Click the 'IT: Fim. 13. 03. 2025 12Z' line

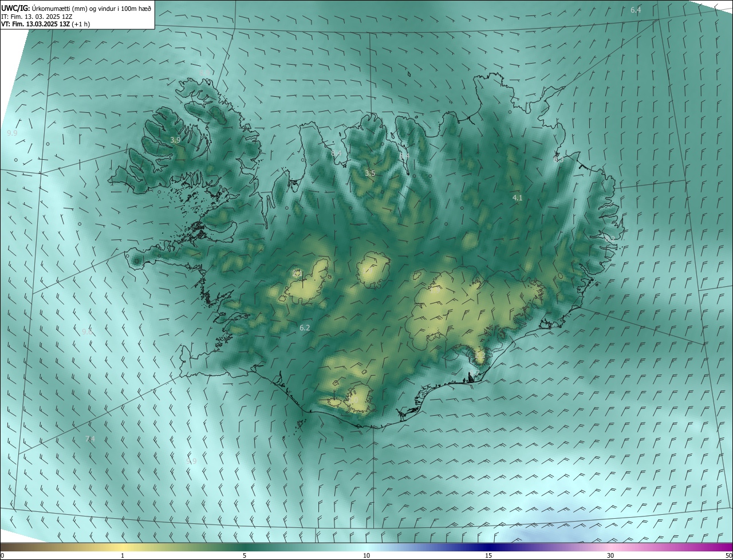coord(36,16)
